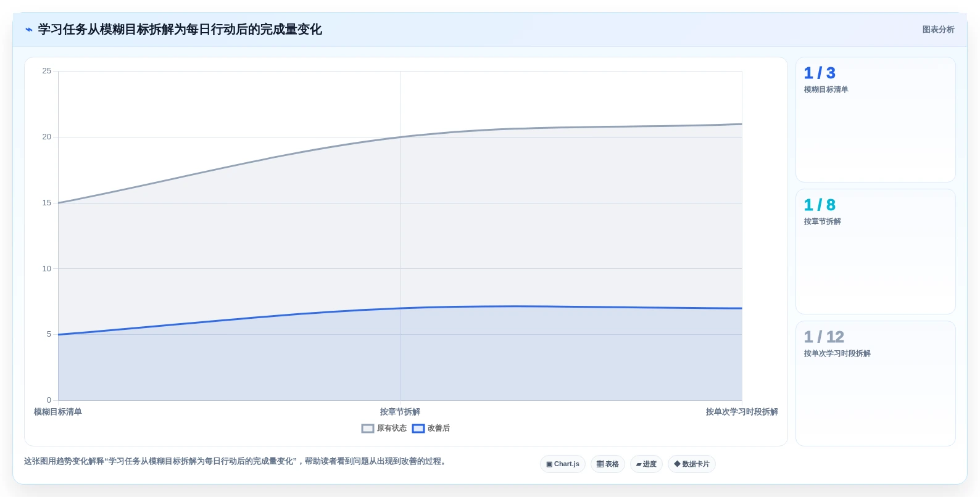
Task: Click the y-axis value 5
Action: point(49,334)
